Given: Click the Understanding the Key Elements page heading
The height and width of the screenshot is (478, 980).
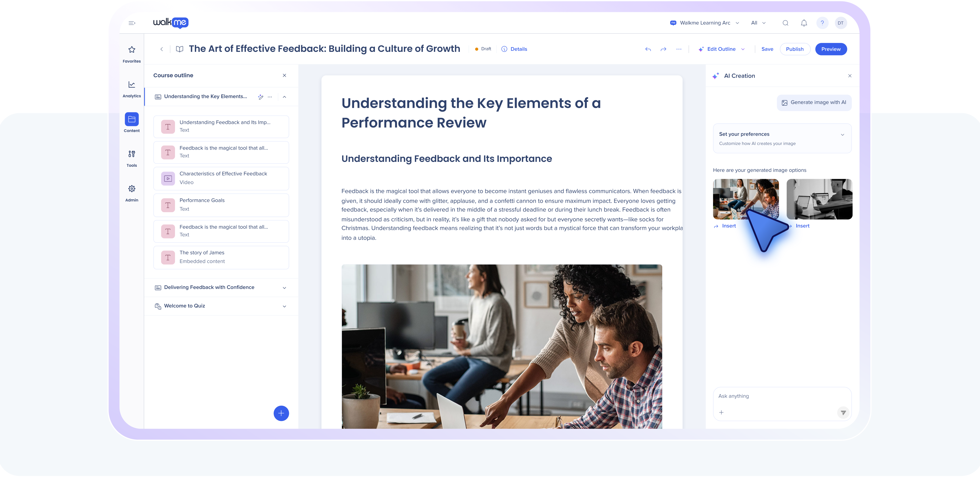Looking at the screenshot, I should (471, 113).
